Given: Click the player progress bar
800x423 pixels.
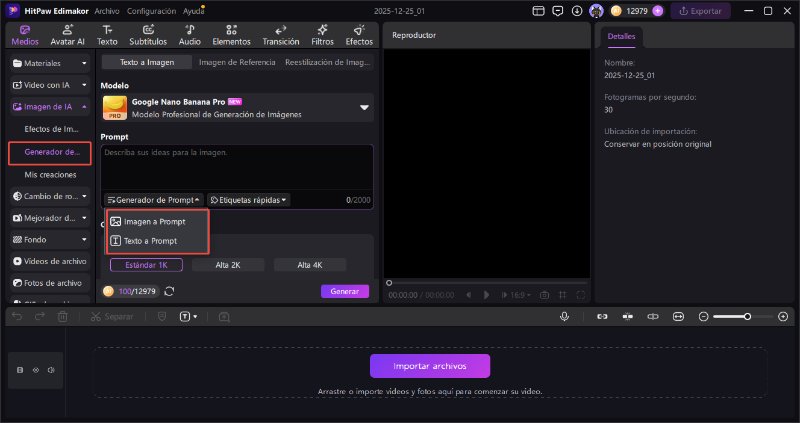Looking at the screenshot, I should click(x=487, y=283).
